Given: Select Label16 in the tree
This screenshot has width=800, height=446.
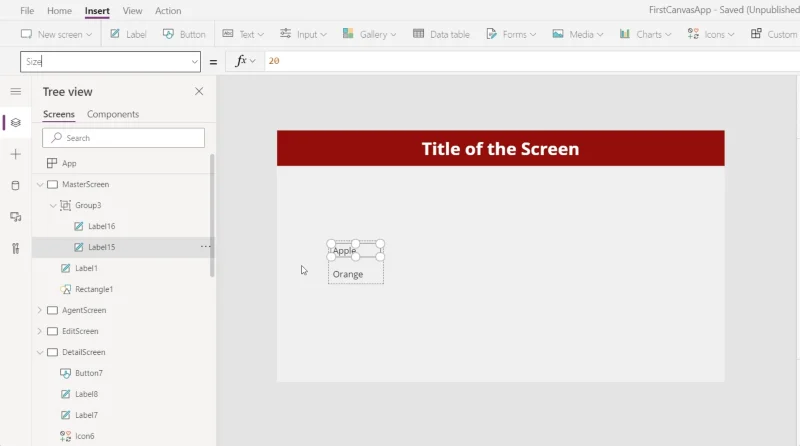Looking at the screenshot, I should click(102, 226).
